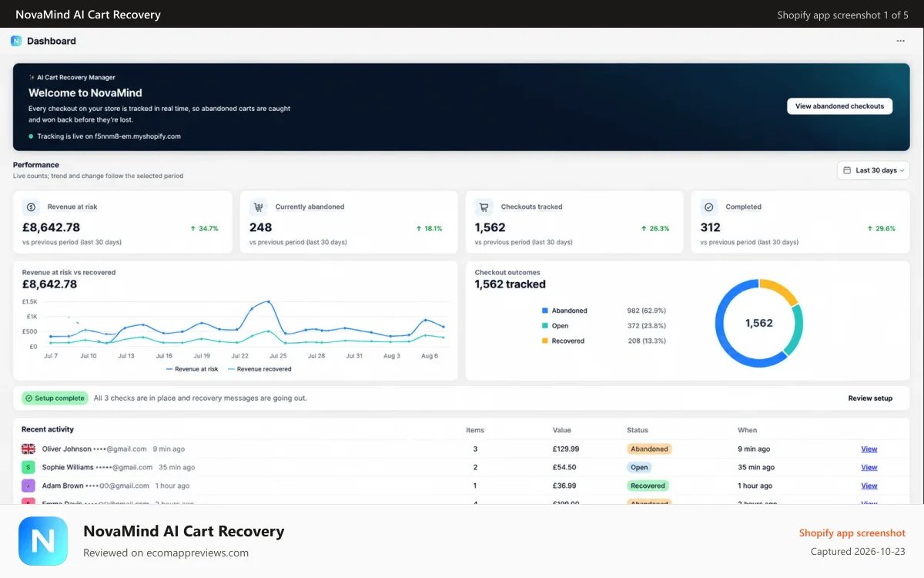Click the Dashboard page title
The width and height of the screenshot is (924, 578).
coord(52,41)
